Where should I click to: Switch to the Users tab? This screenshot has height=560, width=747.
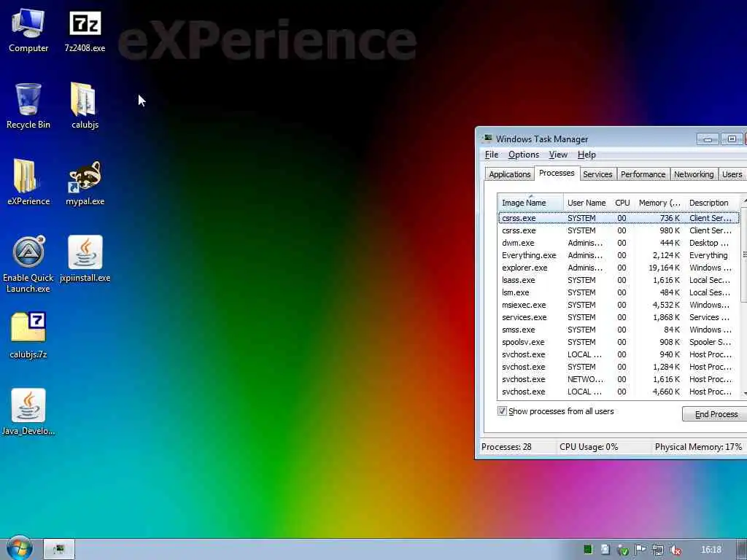[x=732, y=174]
